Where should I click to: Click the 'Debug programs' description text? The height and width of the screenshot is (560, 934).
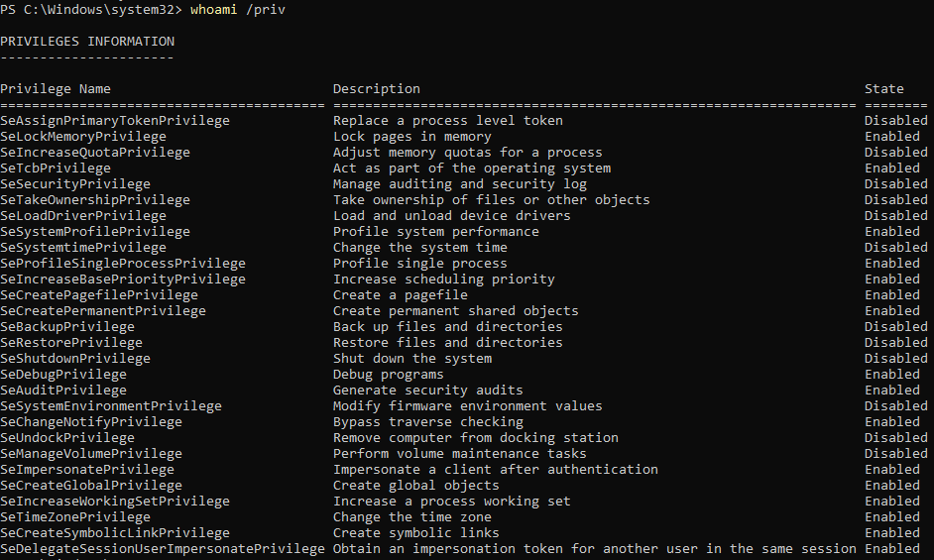[389, 375]
